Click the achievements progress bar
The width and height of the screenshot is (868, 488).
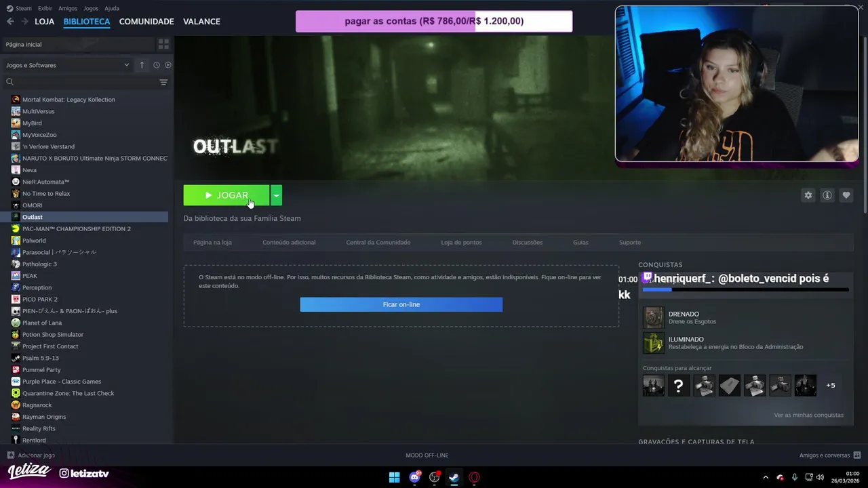[x=745, y=290]
